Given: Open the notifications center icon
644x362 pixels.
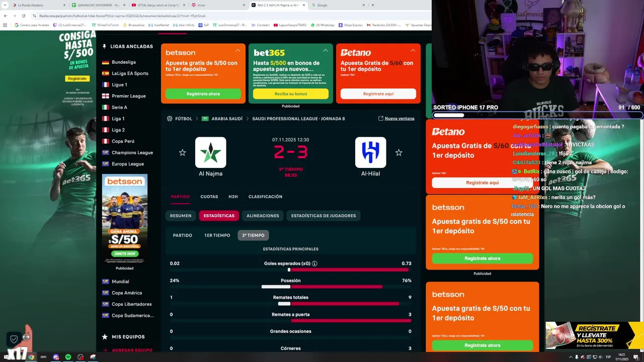Looking at the screenshot, I should pyautogui.click(x=636, y=357).
